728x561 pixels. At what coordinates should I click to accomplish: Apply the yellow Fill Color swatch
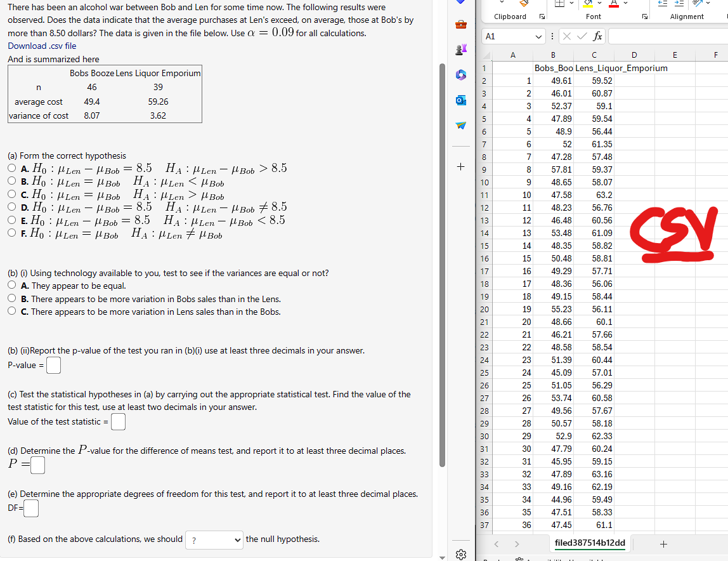pos(588,3)
